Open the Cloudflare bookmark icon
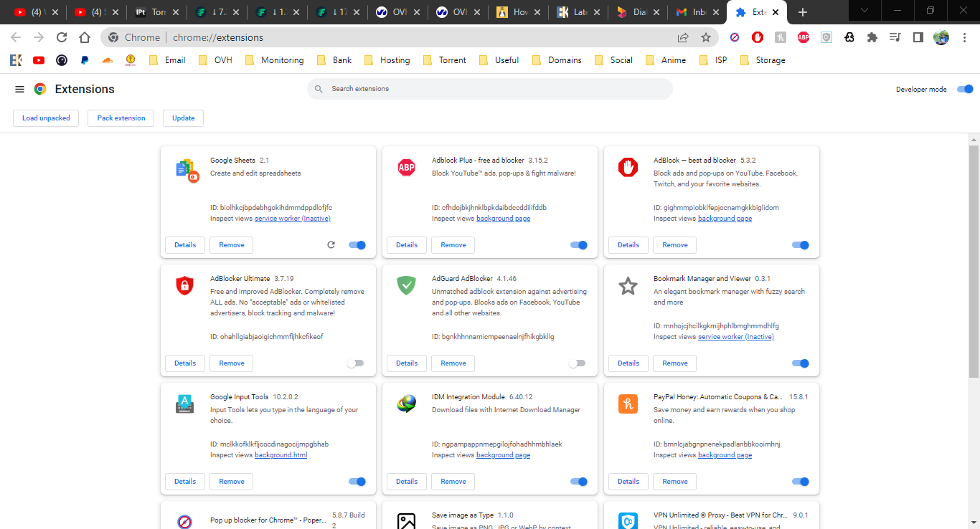The height and width of the screenshot is (529, 980). pos(108,60)
